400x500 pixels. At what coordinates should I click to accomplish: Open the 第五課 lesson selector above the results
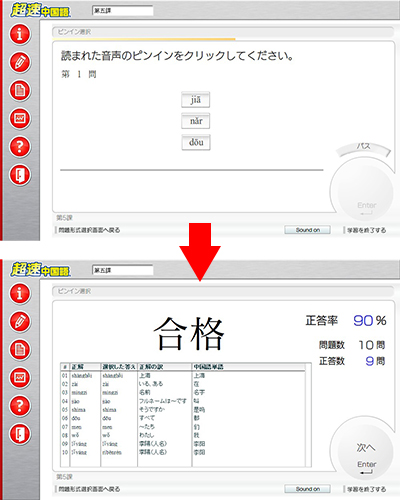122,270
